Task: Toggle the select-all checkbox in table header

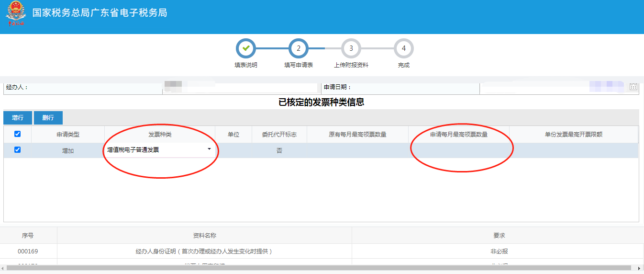Action: 18,134
